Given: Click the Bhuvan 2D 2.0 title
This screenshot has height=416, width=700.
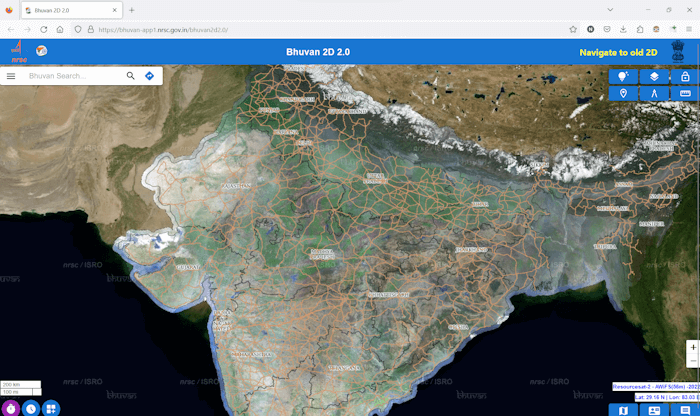Looking at the screenshot, I should [318, 52].
